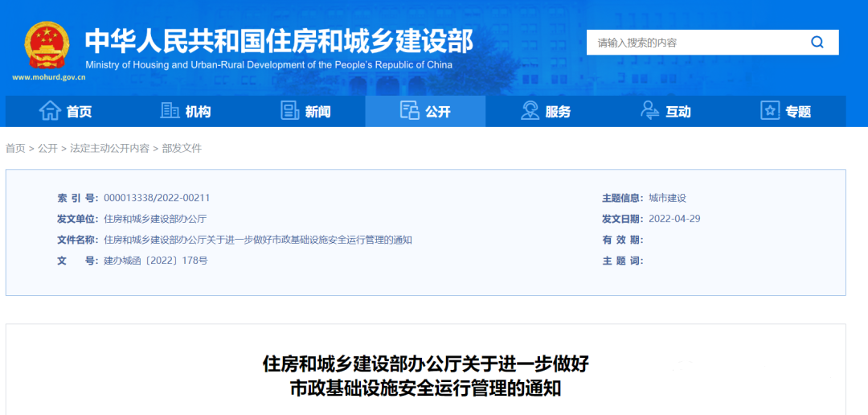Click the 中华人民共和国住房和城乡建设部 site title

(279, 42)
